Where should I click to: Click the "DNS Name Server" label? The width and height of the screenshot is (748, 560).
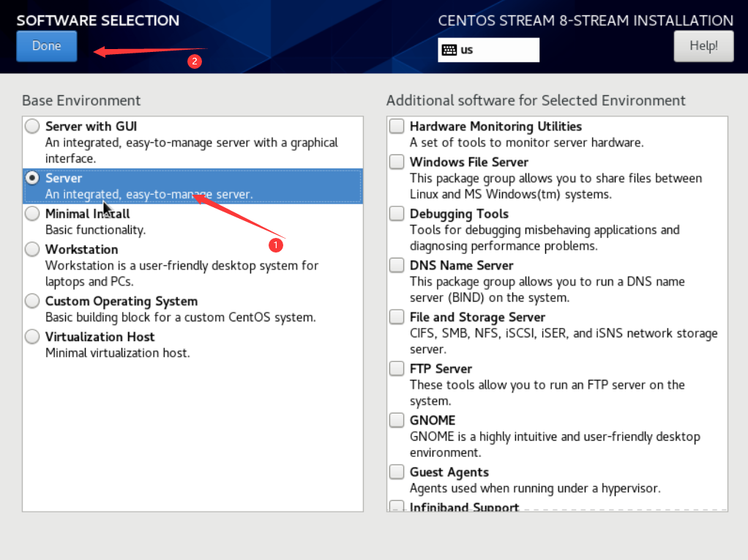point(461,265)
